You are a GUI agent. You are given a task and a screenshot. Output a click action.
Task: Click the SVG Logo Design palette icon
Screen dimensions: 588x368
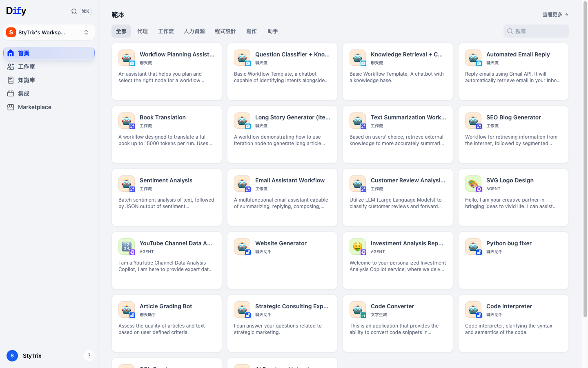pyautogui.click(x=473, y=184)
